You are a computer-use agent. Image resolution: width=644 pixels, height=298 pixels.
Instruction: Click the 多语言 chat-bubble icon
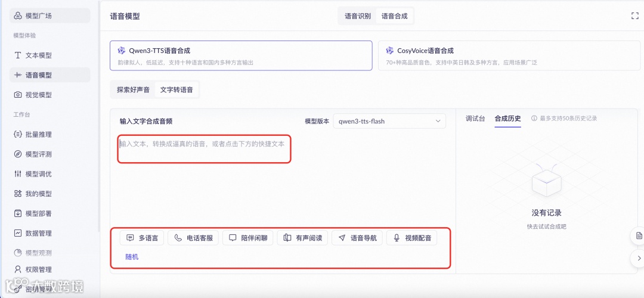pyautogui.click(x=130, y=238)
